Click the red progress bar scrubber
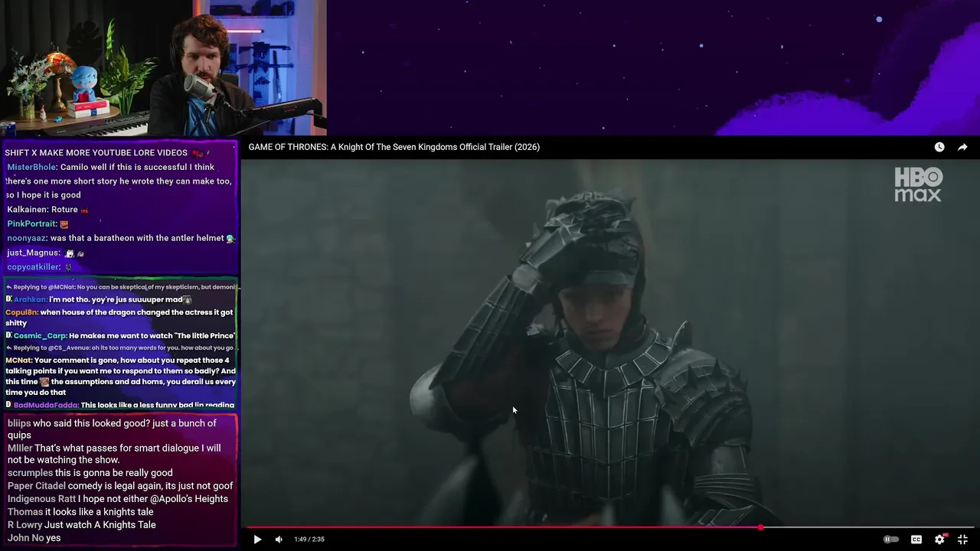 (x=760, y=527)
